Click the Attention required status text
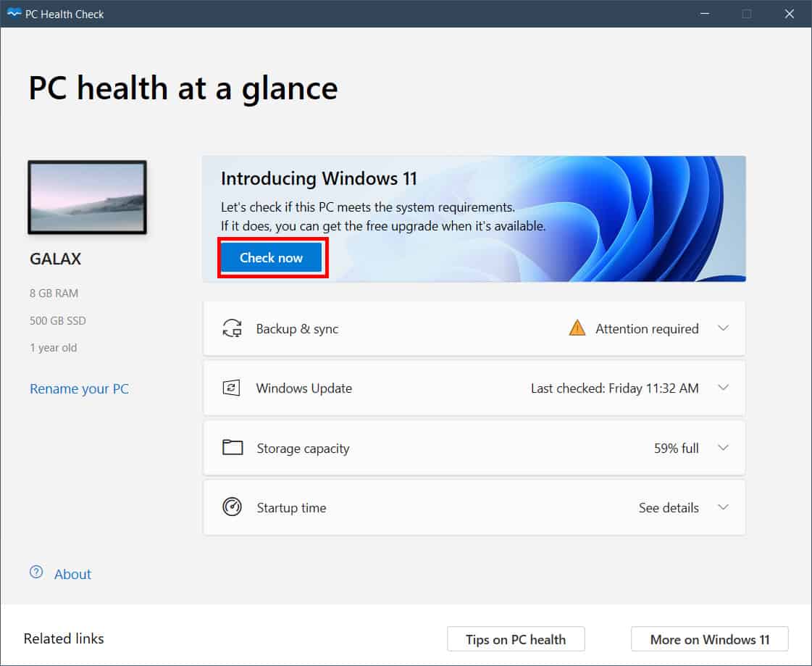 [647, 329]
